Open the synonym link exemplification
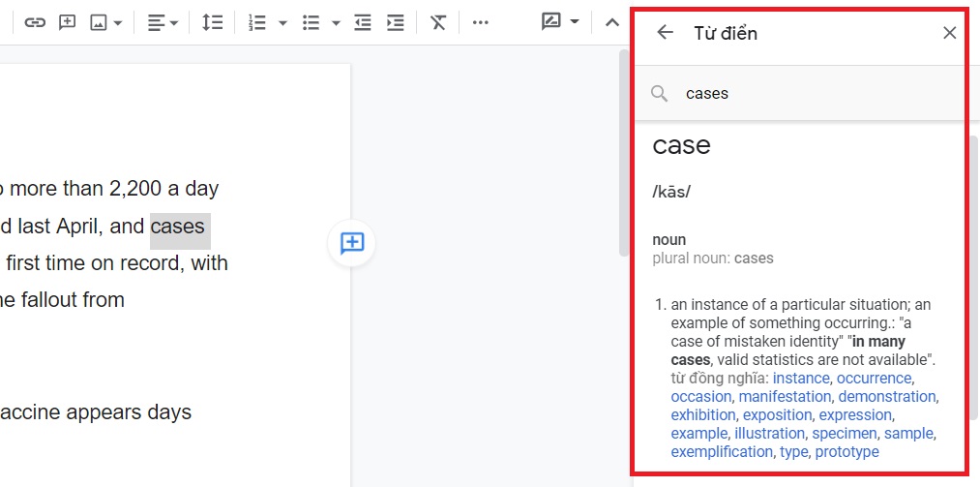The height and width of the screenshot is (487, 980). [x=722, y=451]
